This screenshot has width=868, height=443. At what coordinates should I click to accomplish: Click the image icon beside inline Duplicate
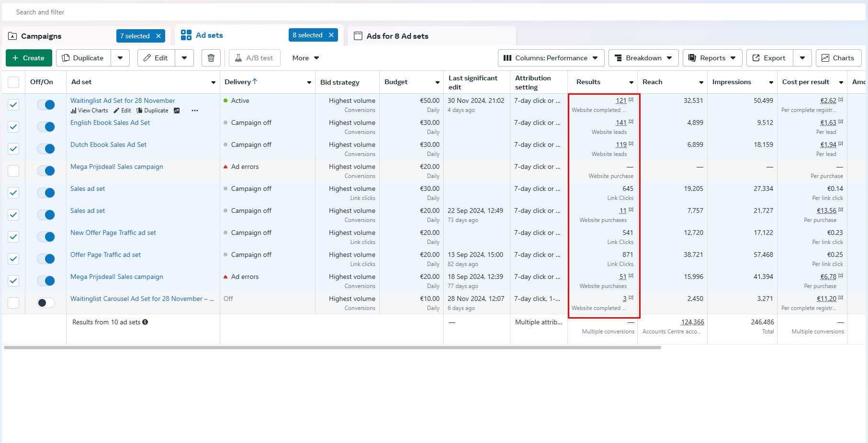coord(177,111)
